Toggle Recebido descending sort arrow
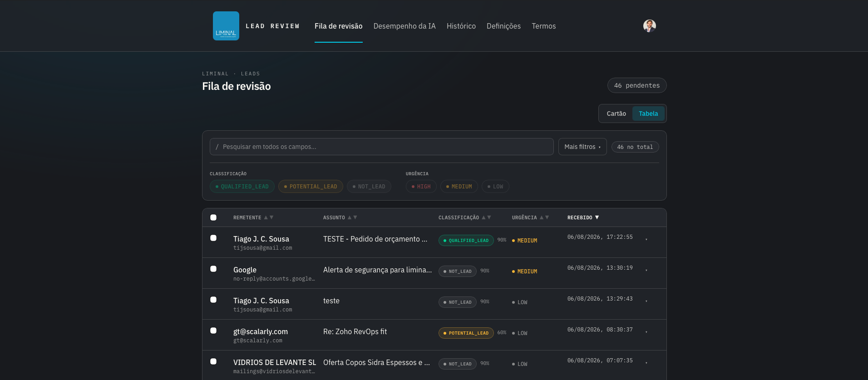Viewport: 868px width, 380px height. coord(597,217)
